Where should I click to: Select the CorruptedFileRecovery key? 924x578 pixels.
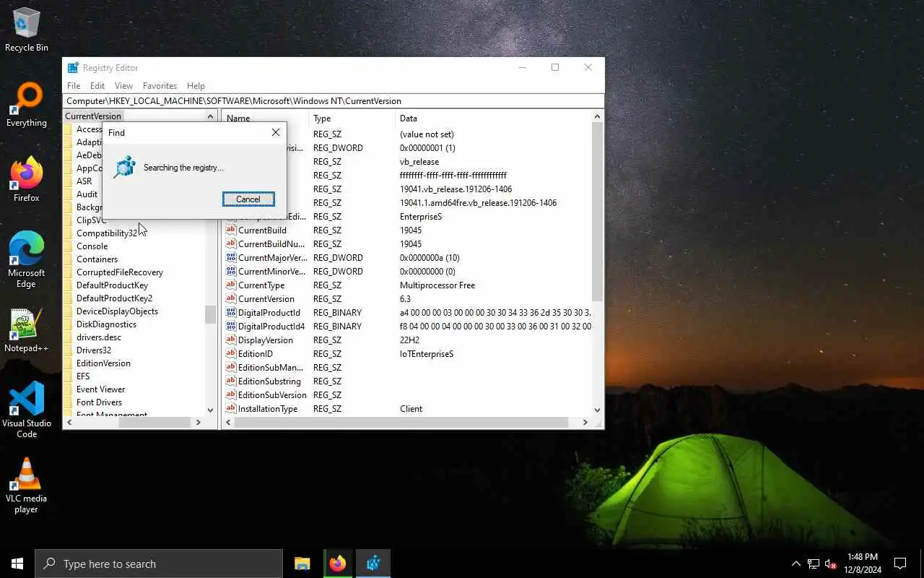(120, 272)
